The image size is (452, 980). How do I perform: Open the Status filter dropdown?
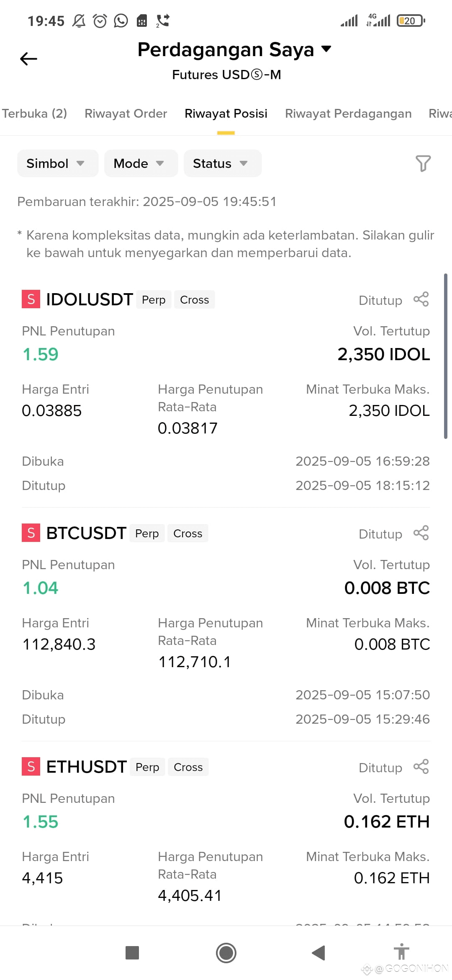click(223, 163)
